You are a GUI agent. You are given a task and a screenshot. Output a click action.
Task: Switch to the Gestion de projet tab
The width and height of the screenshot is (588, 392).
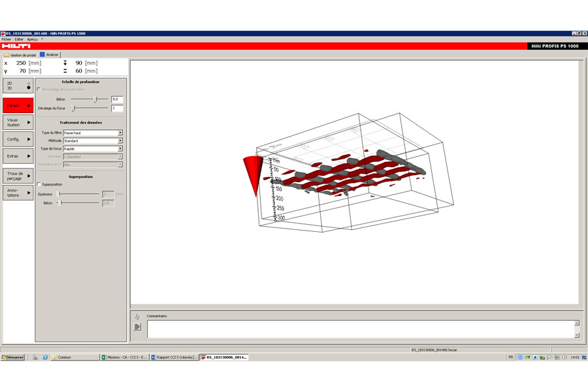(21, 55)
